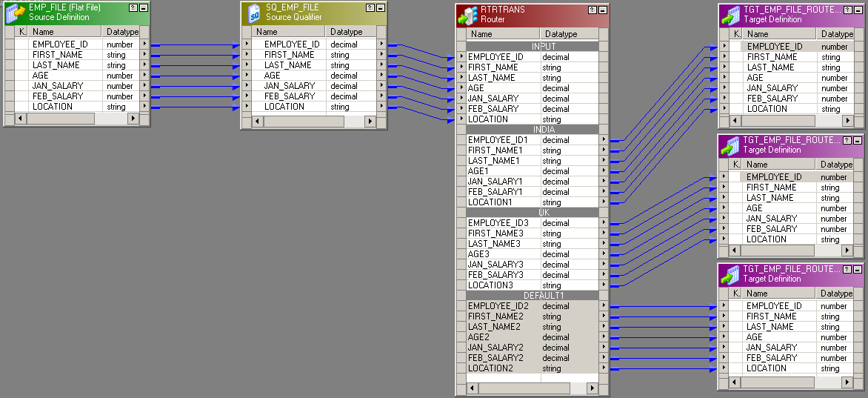Collapse the RTRTRANS Router using its minimize button
The image size is (868, 398).
point(602,10)
